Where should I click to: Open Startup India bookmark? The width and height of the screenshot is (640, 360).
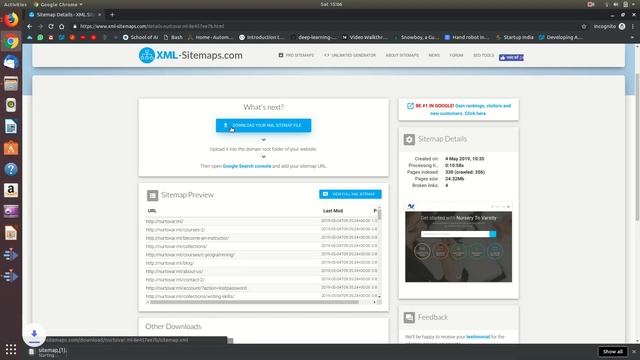(514, 37)
